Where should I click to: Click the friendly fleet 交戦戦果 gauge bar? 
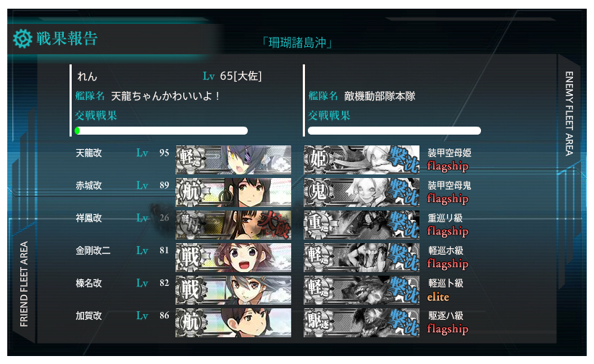point(162,131)
